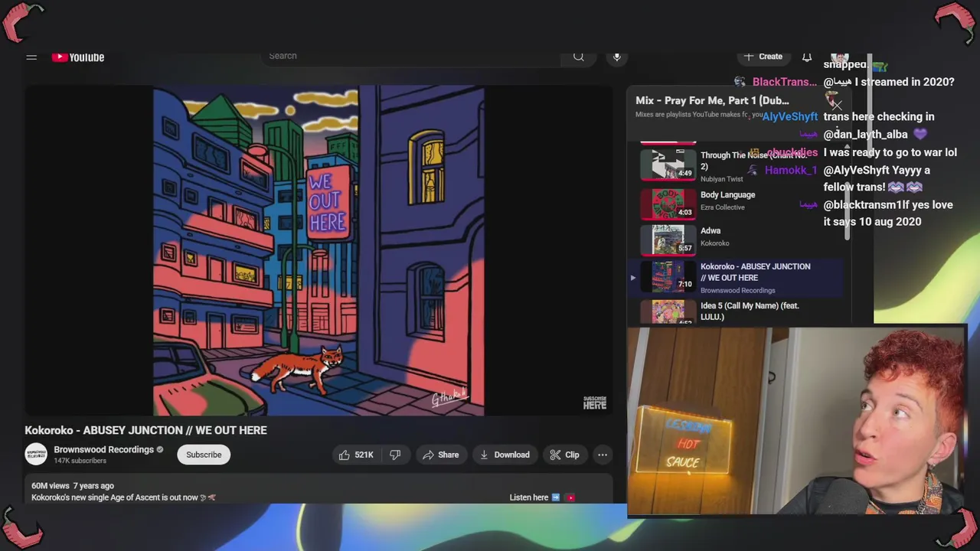Click the BlackTrans chat username
Viewport: 980px width, 551px height.
(785, 82)
